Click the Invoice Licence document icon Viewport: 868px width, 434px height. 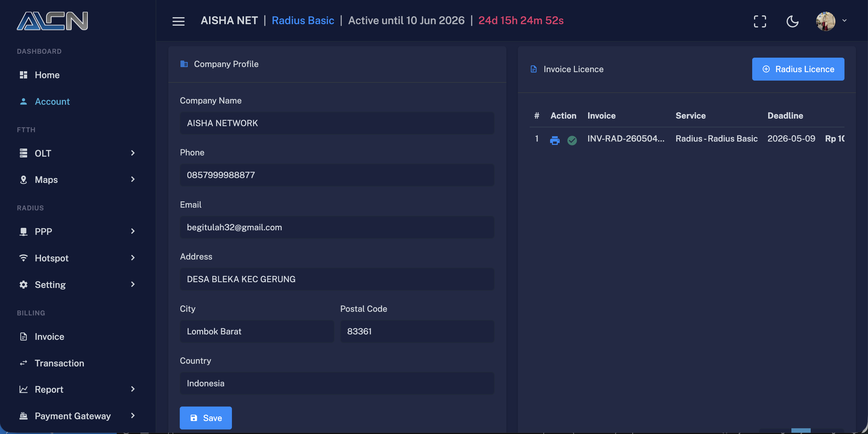coord(534,69)
